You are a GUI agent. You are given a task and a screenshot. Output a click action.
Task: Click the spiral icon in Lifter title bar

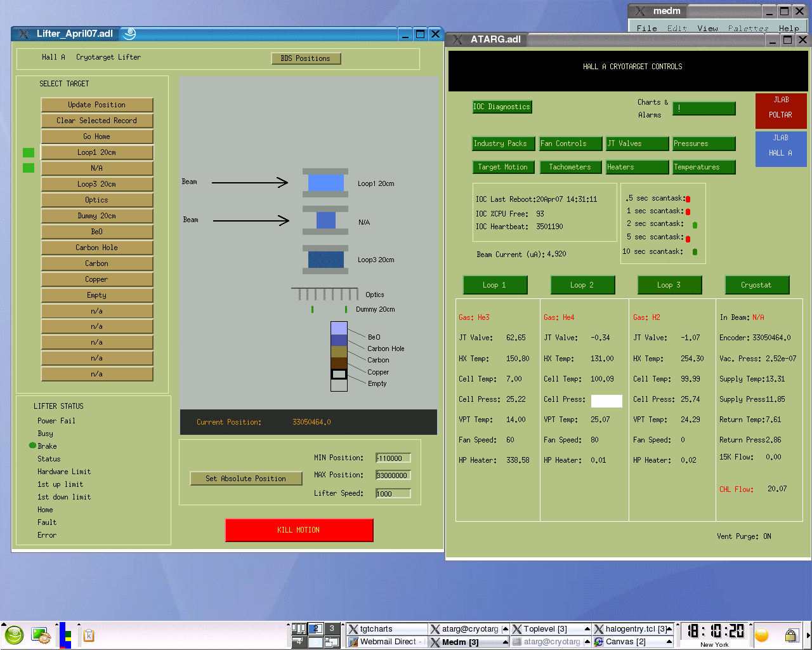[x=129, y=34]
